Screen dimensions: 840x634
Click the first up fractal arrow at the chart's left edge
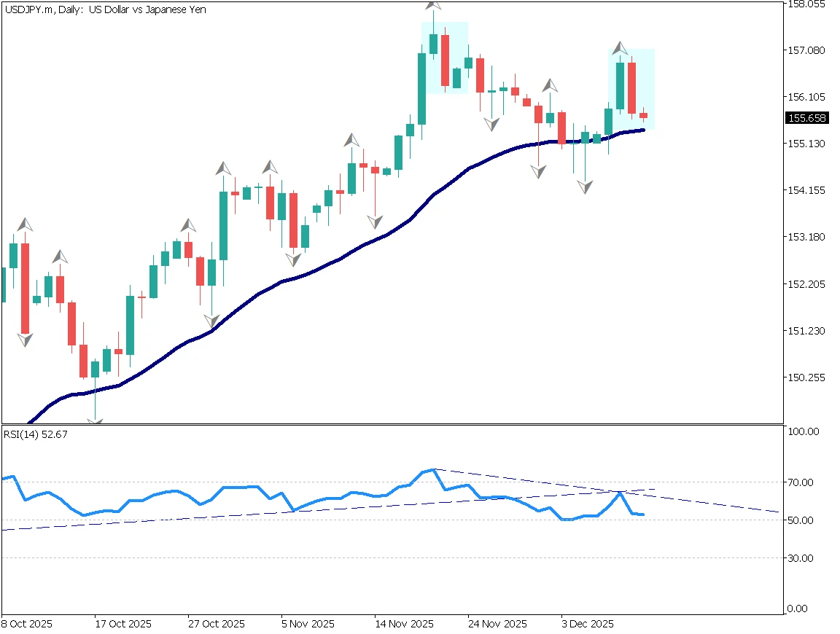pos(25,224)
